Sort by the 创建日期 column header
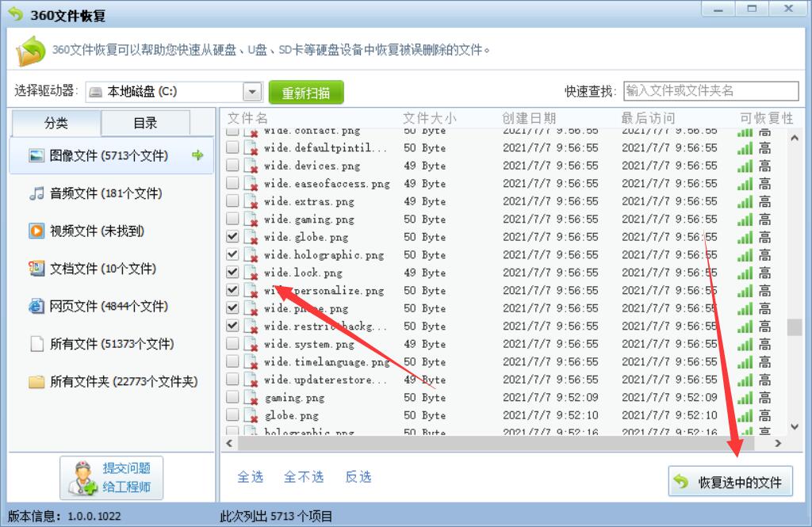Image resolution: width=812 pixels, height=527 pixels. pyautogui.click(x=529, y=118)
